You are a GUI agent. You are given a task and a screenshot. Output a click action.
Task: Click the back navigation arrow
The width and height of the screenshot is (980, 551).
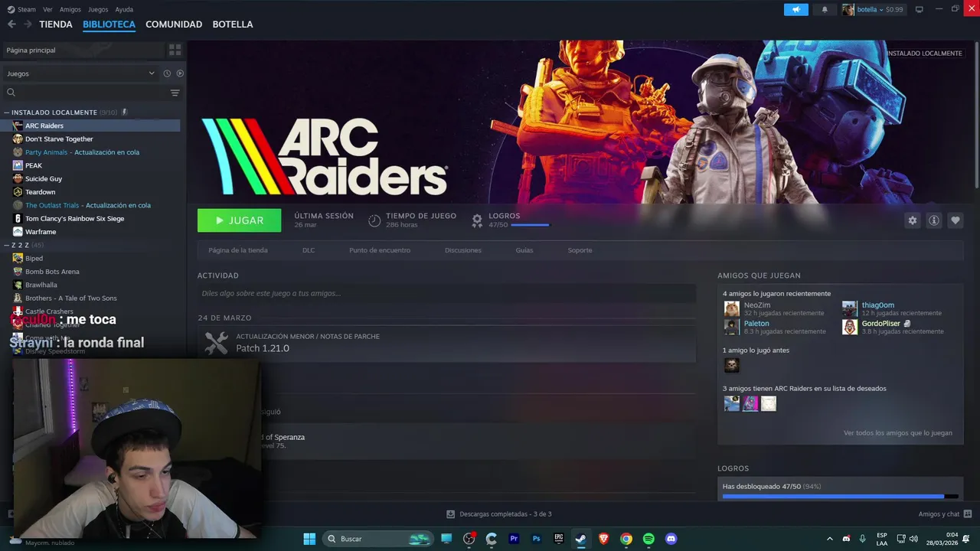(11, 24)
